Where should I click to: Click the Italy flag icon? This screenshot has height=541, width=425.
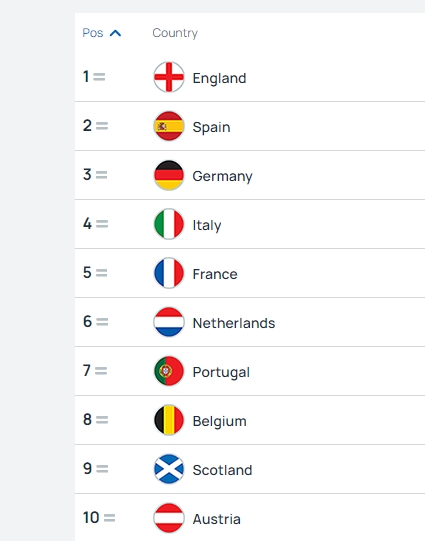click(169, 224)
